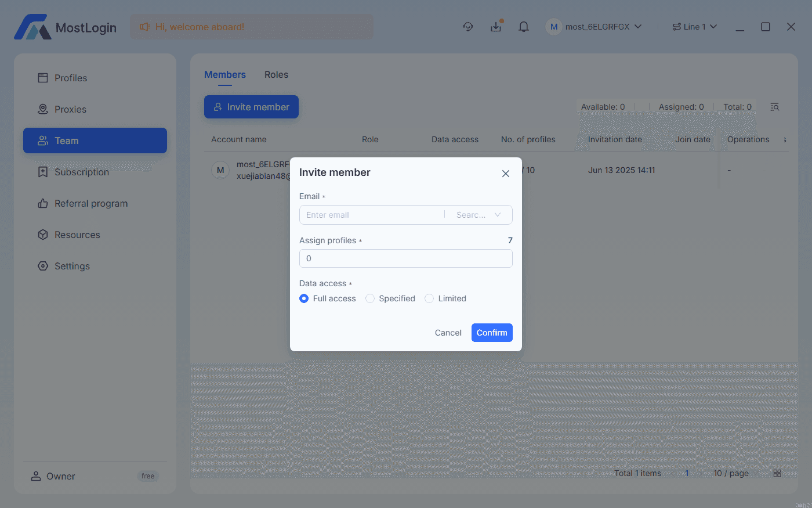Click the Account name column header
812x508 pixels.
(239, 139)
